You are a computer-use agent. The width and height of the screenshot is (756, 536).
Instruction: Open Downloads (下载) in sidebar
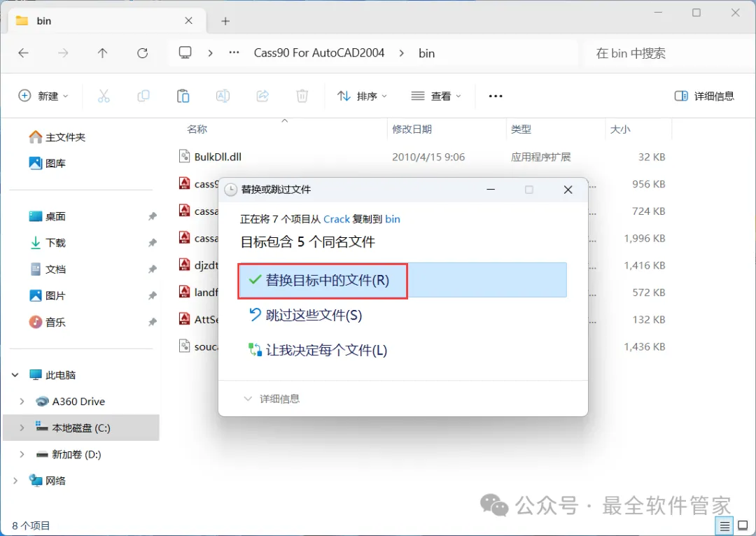(x=48, y=243)
